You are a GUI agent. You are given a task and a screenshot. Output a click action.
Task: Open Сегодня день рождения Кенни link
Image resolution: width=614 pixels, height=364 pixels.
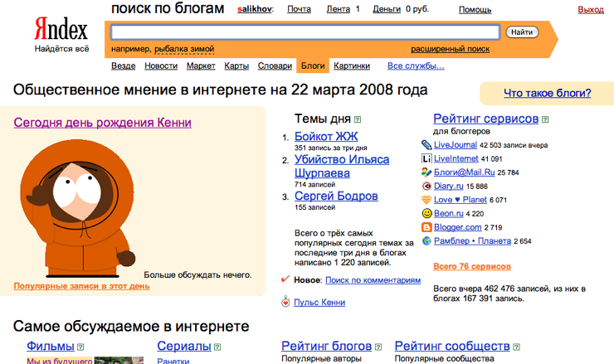click(103, 123)
